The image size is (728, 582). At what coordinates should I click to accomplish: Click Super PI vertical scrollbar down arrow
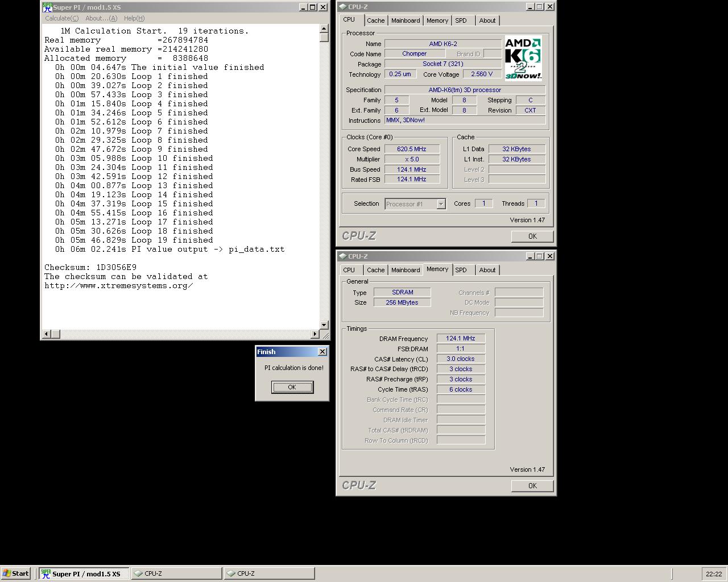(324, 325)
